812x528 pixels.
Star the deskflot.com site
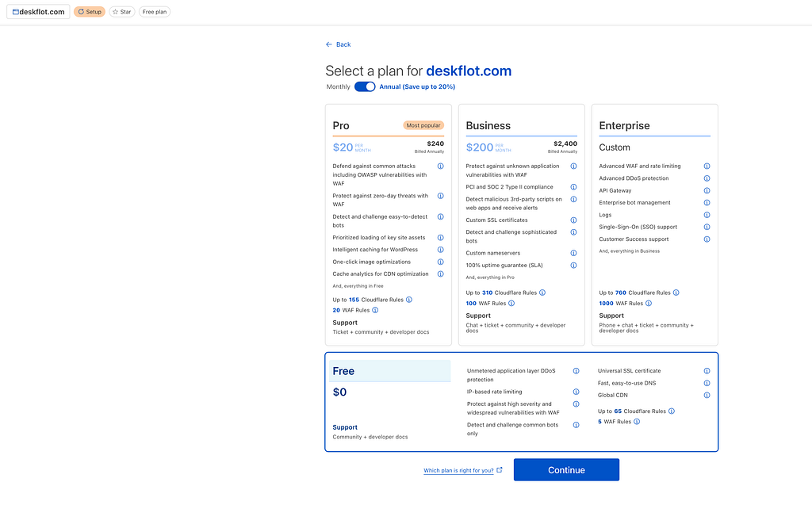coord(121,12)
